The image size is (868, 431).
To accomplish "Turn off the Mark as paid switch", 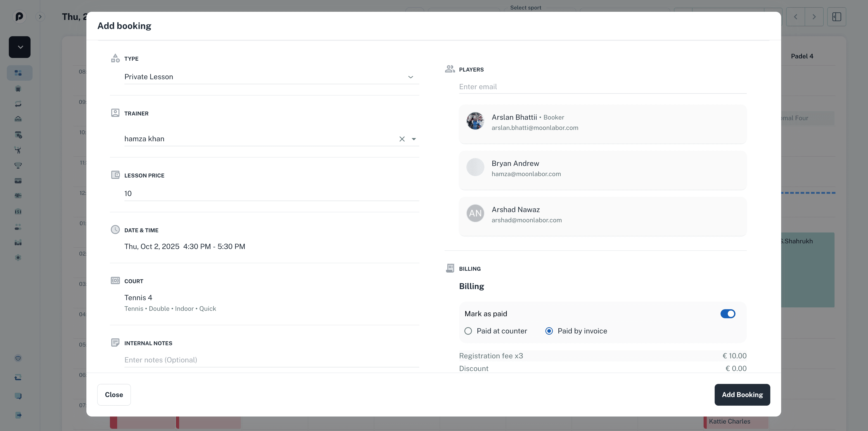I will tap(728, 314).
